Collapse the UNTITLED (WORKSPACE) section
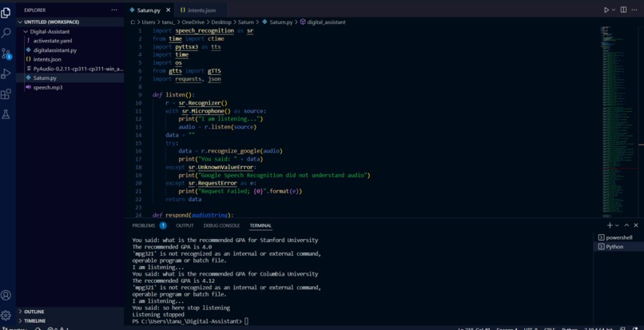644x330 pixels. (x=70, y=22)
